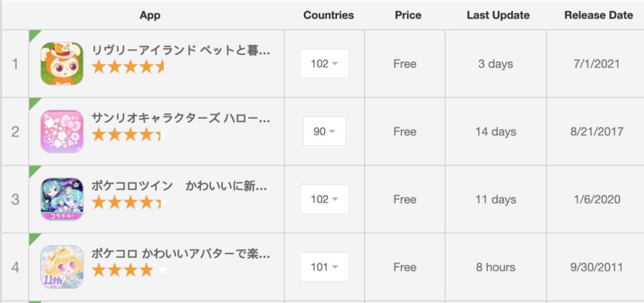Screen dimensions: 644x303
Task: Expand the 101 countries dropdown
Action: (324, 267)
